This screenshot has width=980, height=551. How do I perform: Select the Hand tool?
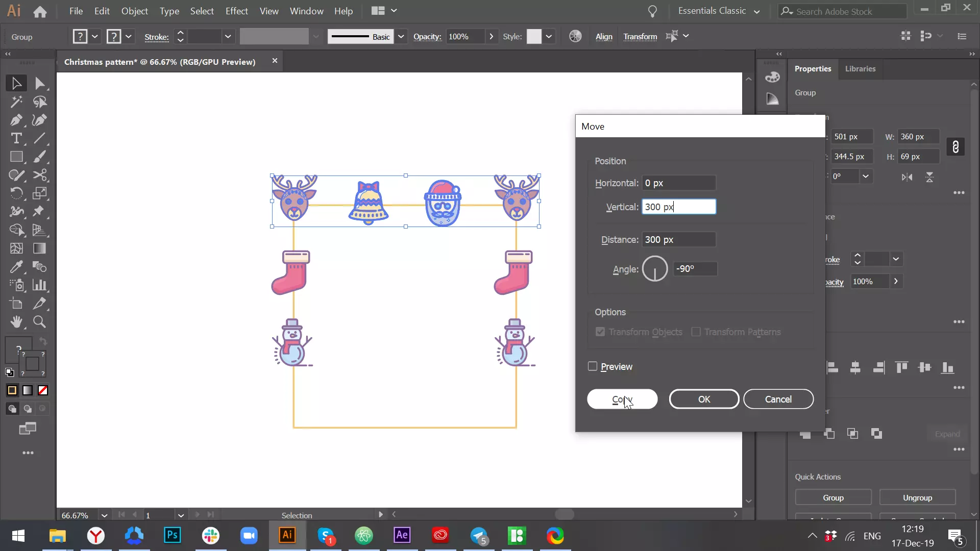(16, 322)
